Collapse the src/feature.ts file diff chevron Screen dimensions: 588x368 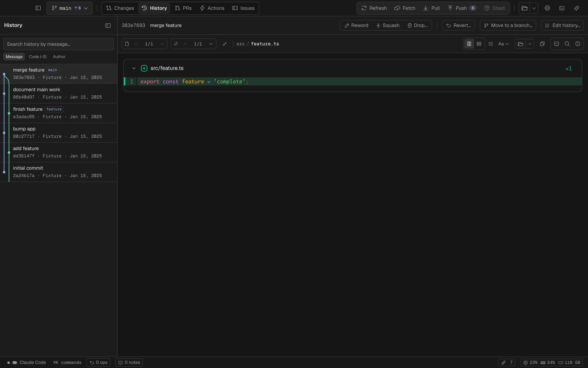coord(134,68)
